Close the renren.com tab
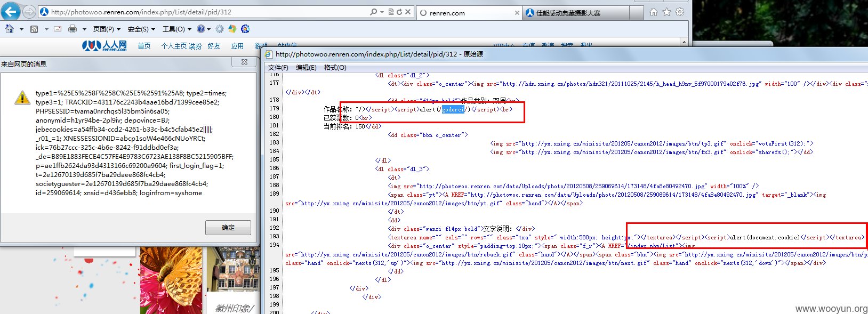 517,13
